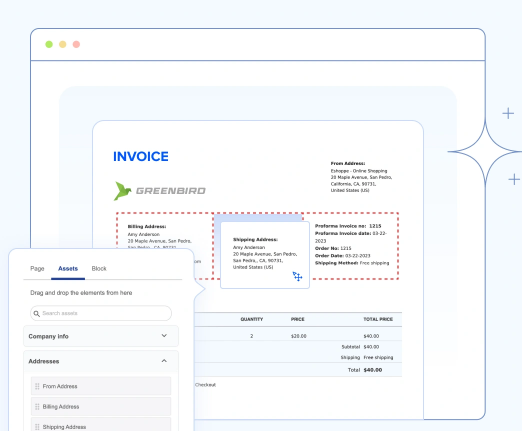Image resolution: width=522 pixels, height=431 pixels.
Task: Click 'Proforma Invoice no: 1215' text
Action: click(348, 226)
